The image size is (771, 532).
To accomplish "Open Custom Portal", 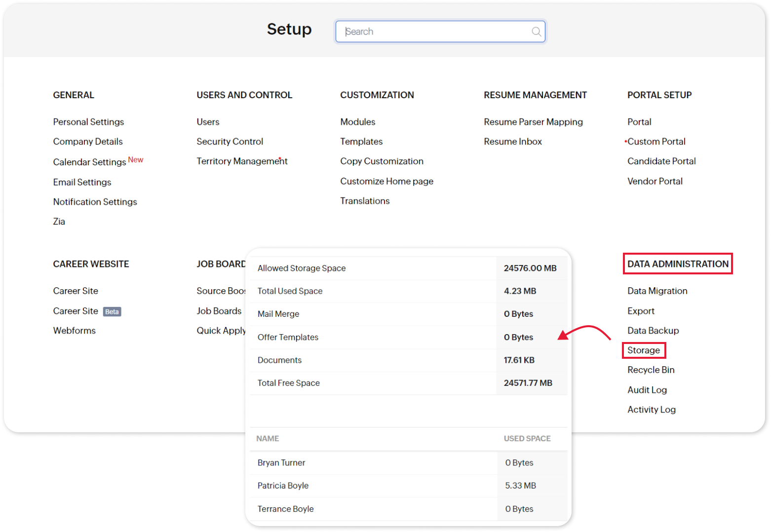I will click(x=656, y=142).
